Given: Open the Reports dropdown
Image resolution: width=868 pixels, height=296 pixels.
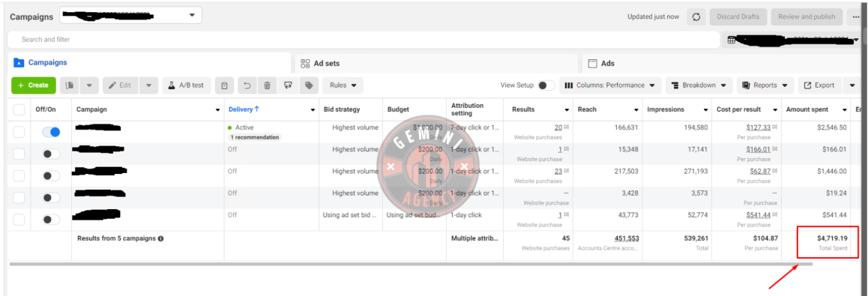Looking at the screenshot, I should coord(765,85).
